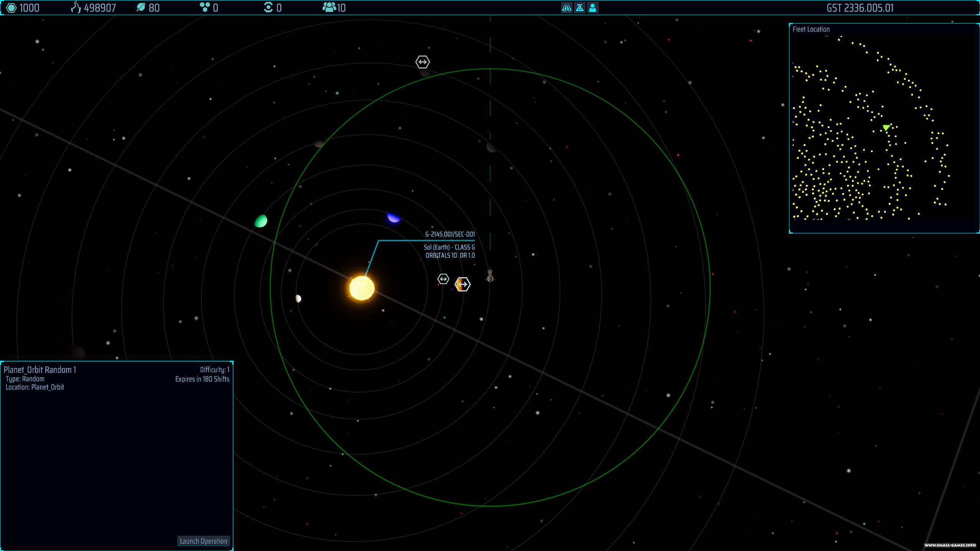Click the GST 2336.005.01 date readout

click(860, 8)
